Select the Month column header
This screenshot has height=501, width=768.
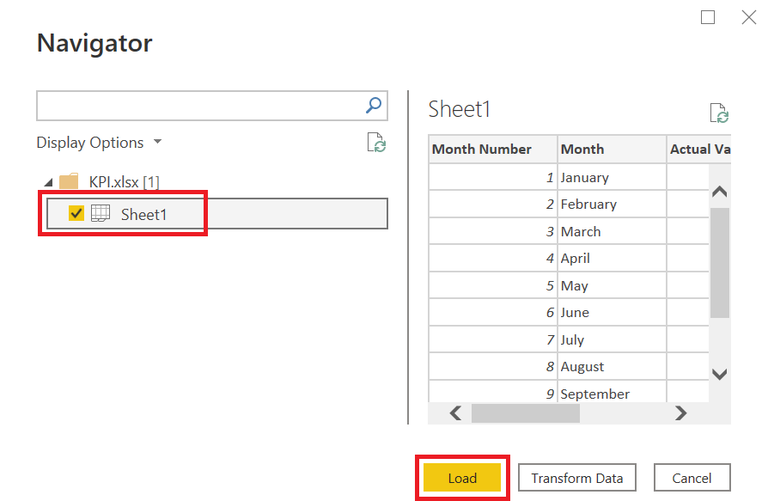pyautogui.click(x=610, y=149)
